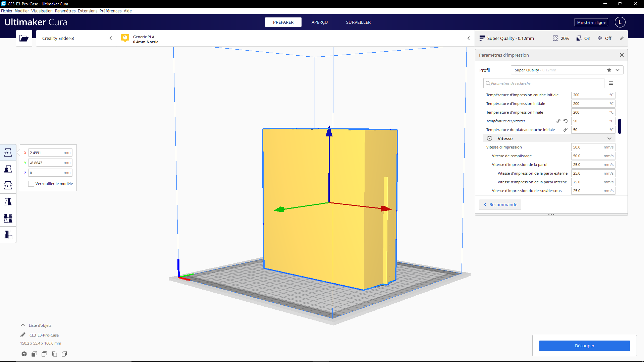The width and height of the screenshot is (644, 362).
Task: Toggle Verrouiller le modèle checkbox
Action: coord(31,184)
